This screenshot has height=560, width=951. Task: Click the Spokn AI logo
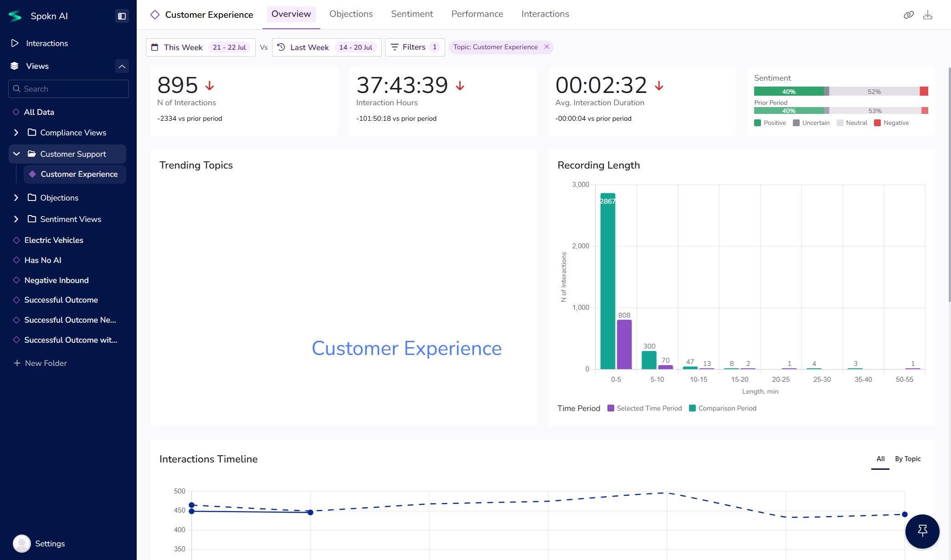coord(15,16)
